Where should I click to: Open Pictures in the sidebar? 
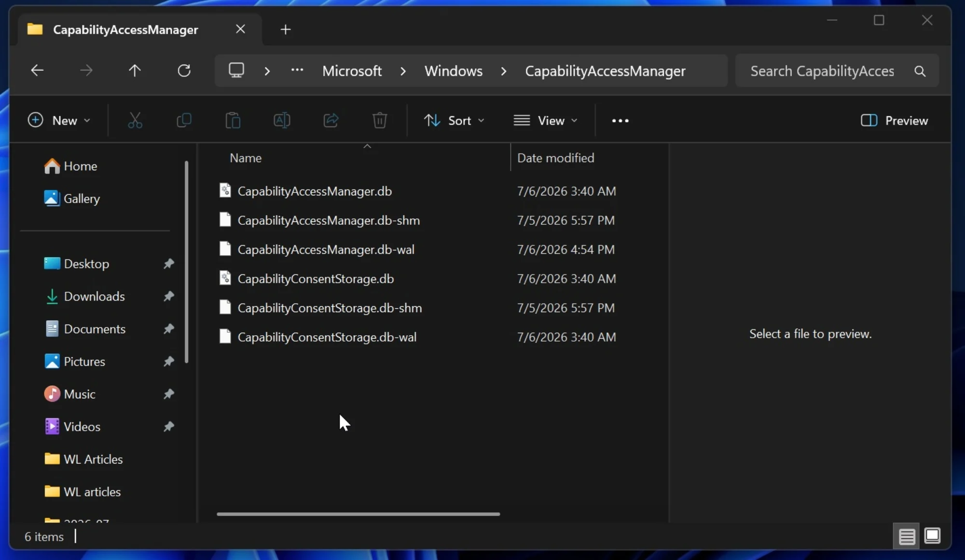(x=75, y=361)
